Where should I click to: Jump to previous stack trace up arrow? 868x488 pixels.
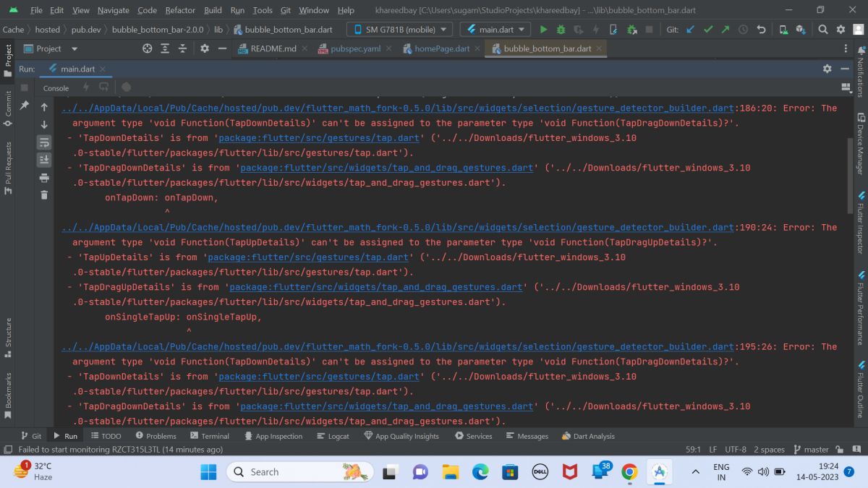(44, 107)
